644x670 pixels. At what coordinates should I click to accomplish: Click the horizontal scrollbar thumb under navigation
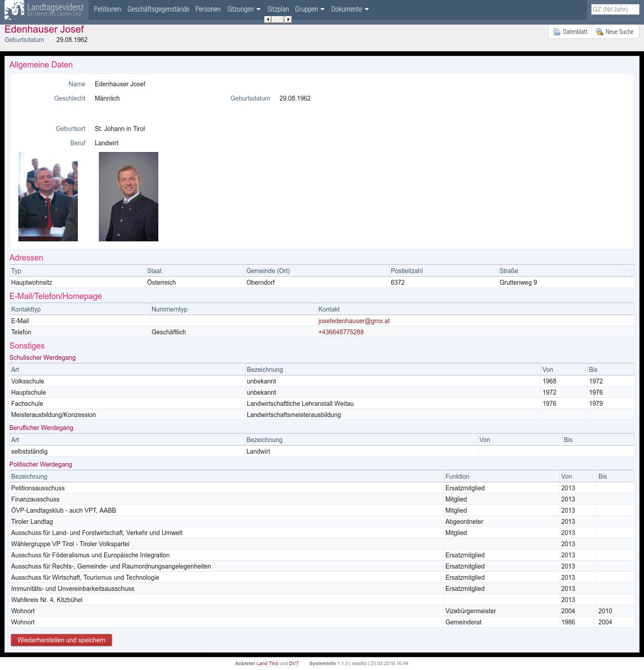[278, 19]
